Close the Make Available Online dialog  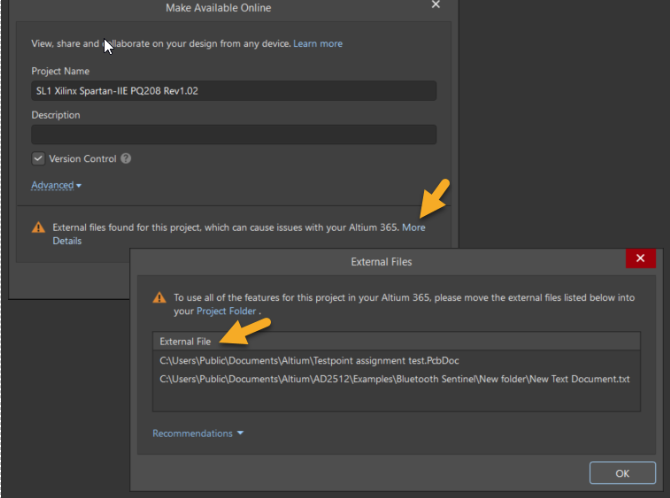tap(435, 4)
